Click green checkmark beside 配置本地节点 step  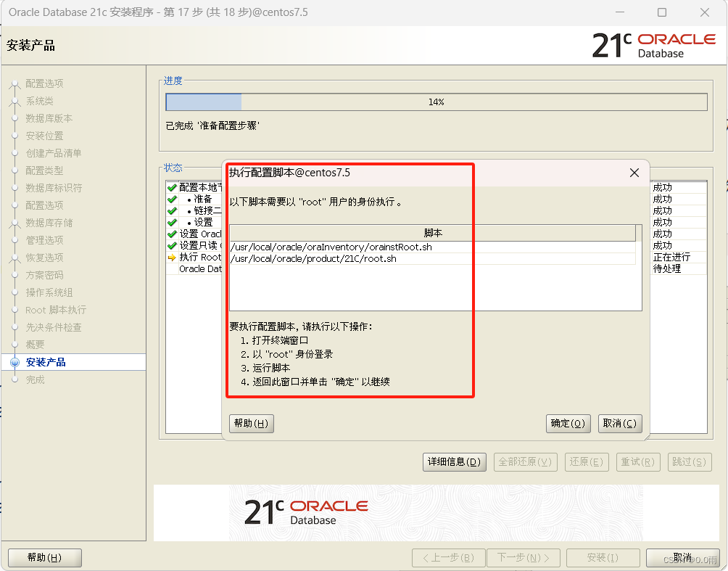(x=171, y=186)
